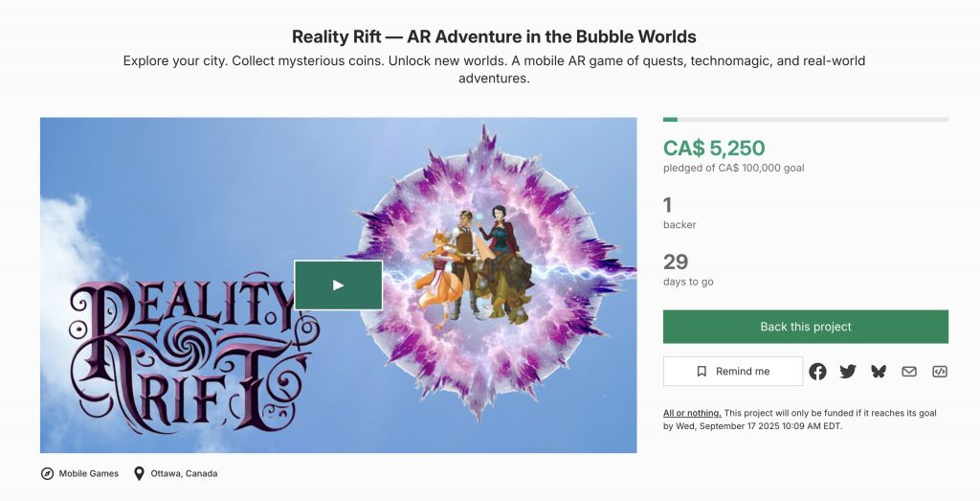
Task: Click the 29 days to go counter
Action: click(676, 262)
